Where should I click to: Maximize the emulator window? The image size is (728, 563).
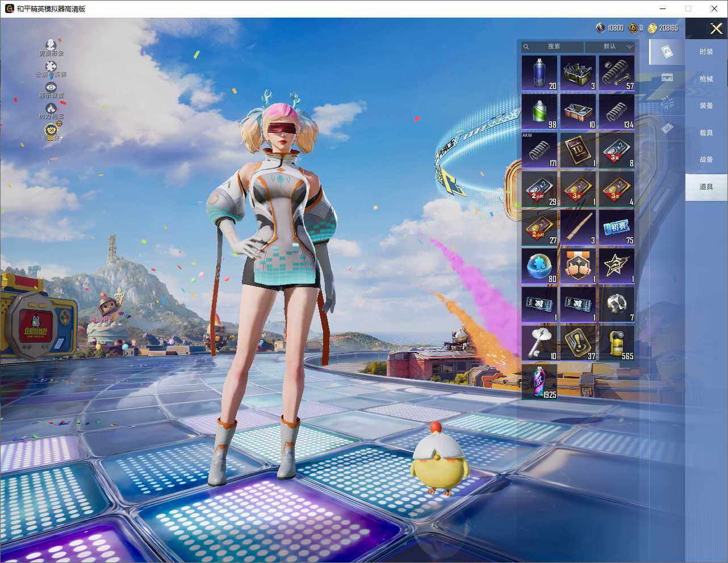pyautogui.click(x=688, y=9)
